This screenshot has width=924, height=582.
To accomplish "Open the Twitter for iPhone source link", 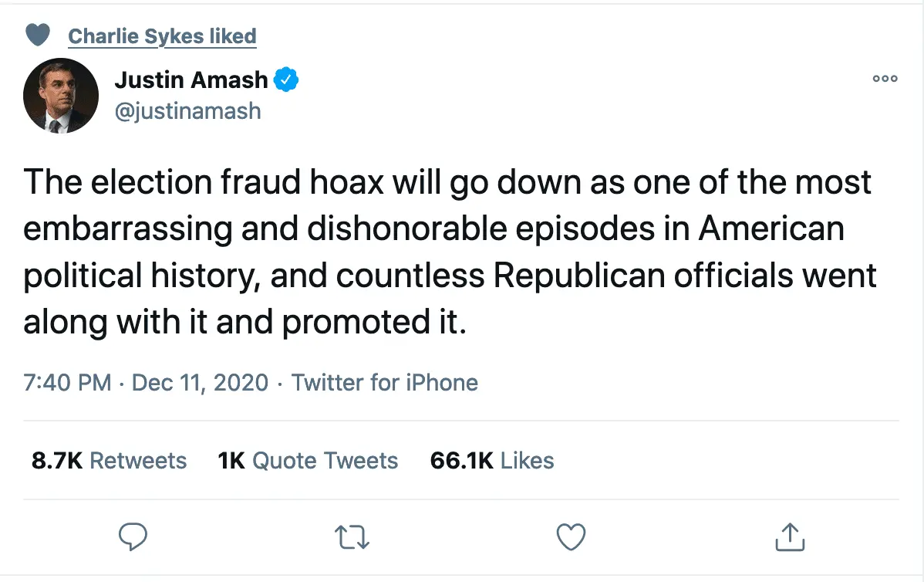I will [x=384, y=383].
